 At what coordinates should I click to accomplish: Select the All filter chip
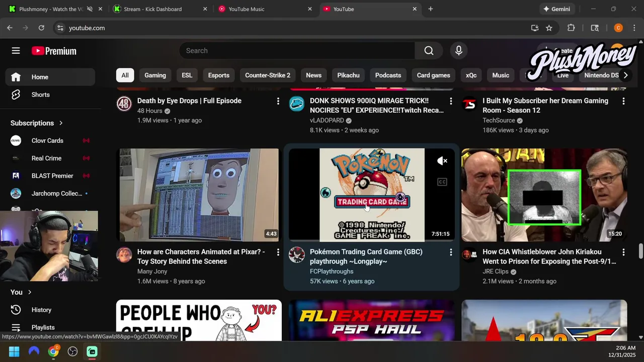(x=125, y=75)
